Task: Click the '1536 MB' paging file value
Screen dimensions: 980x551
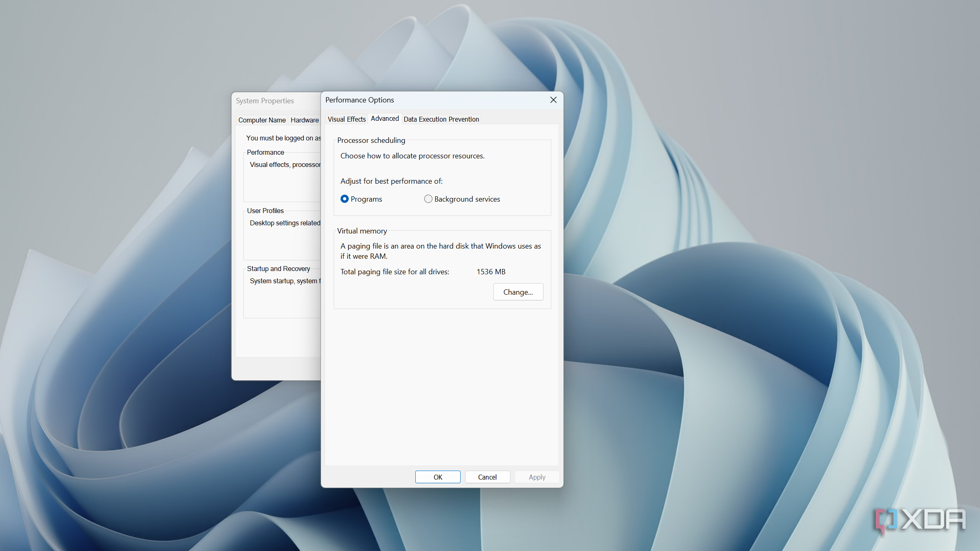Action: pos(491,272)
